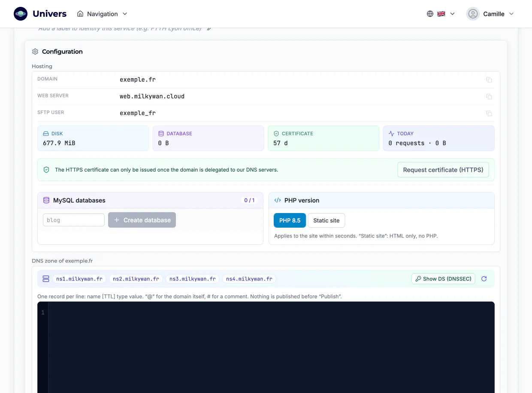Image resolution: width=532 pixels, height=393 pixels.
Task: Expand the language selector chevron
Action: click(452, 14)
